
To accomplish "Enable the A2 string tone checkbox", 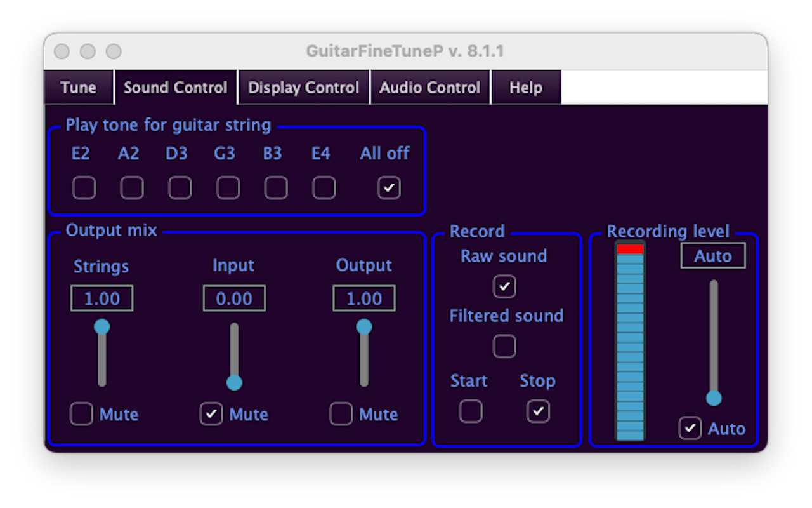I will tap(132, 188).
